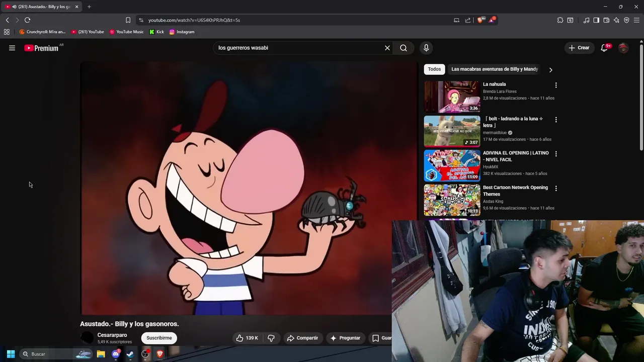Open ADIVINA EL OPENING LATINO thumbnail
644x362 pixels.
coord(452,165)
